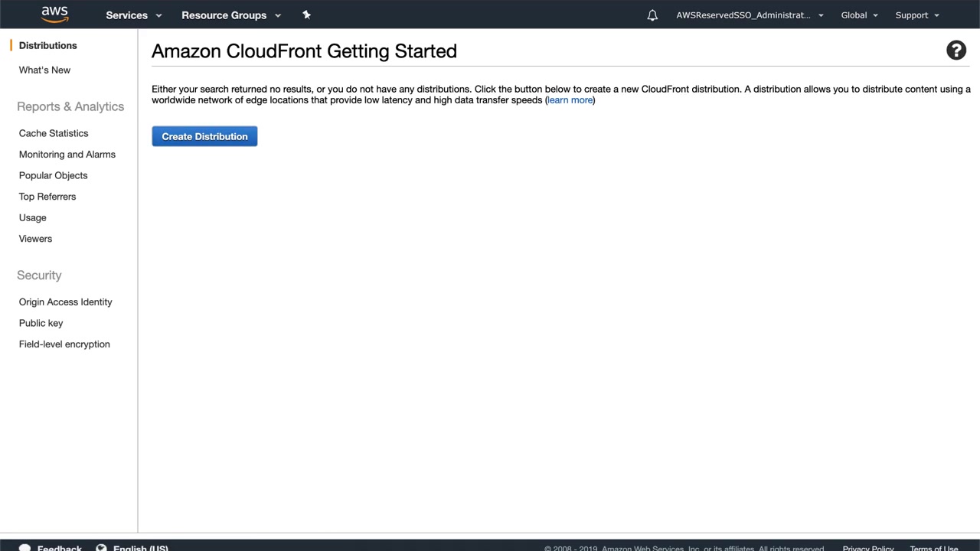Viewport: 980px width, 551px height.
Task: Follow the learn more link
Action: [570, 100]
